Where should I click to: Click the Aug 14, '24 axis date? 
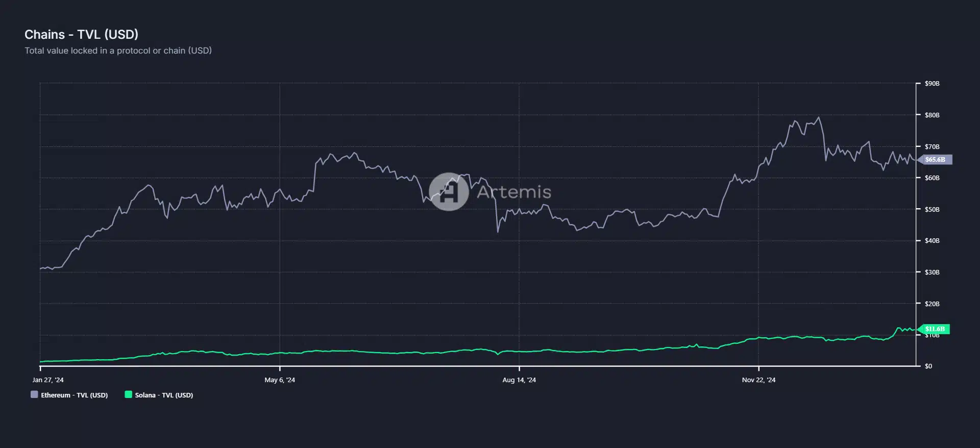[519, 380]
